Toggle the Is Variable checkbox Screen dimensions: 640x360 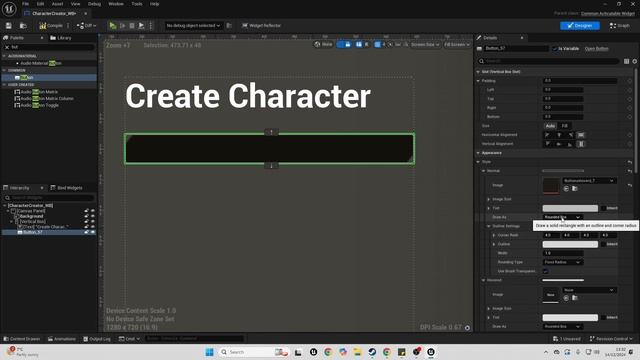[555, 49]
